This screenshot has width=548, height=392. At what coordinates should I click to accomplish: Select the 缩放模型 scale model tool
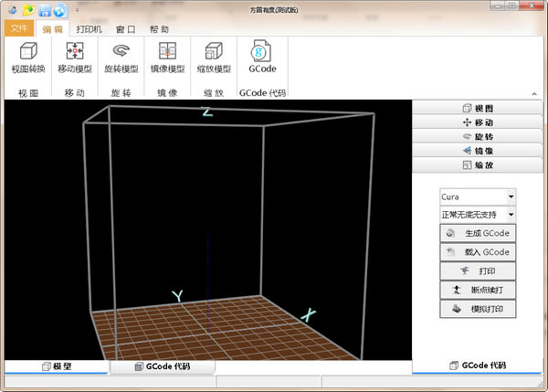click(213, 58)
